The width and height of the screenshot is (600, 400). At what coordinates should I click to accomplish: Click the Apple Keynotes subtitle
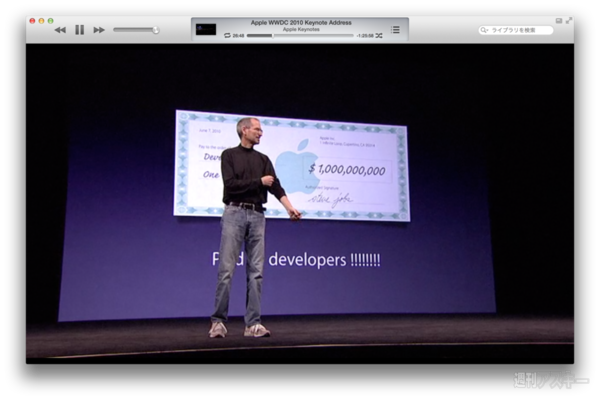coord(301,29)
